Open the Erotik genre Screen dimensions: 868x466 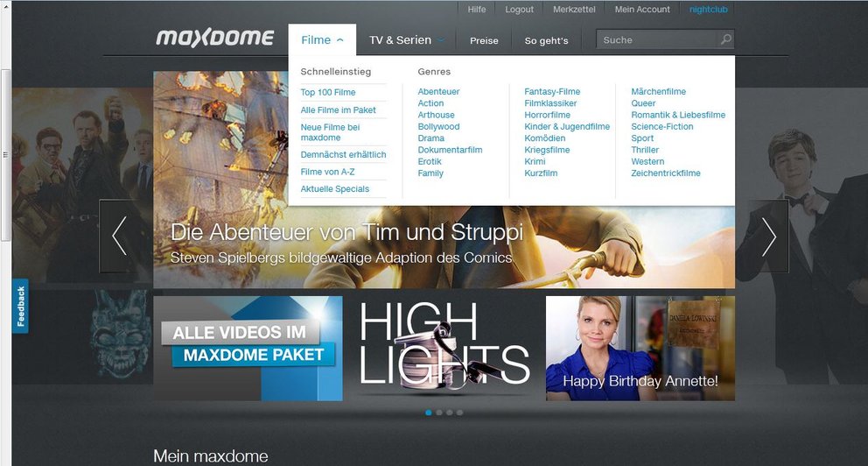click(430, 161)
